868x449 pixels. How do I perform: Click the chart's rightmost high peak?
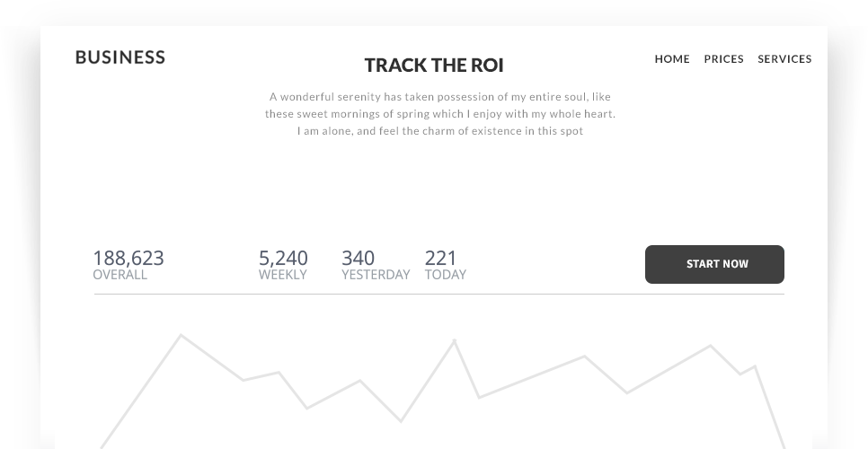point(710,346)
